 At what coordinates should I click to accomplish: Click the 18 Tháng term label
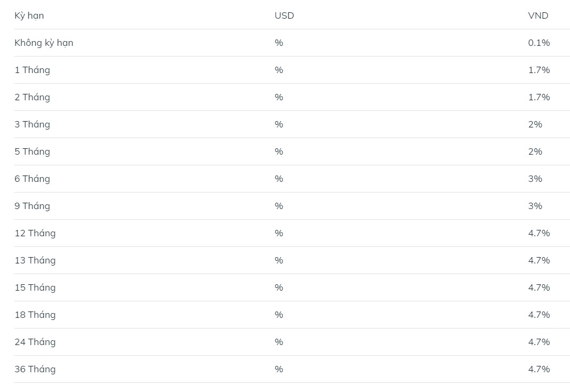coord(35,315)
